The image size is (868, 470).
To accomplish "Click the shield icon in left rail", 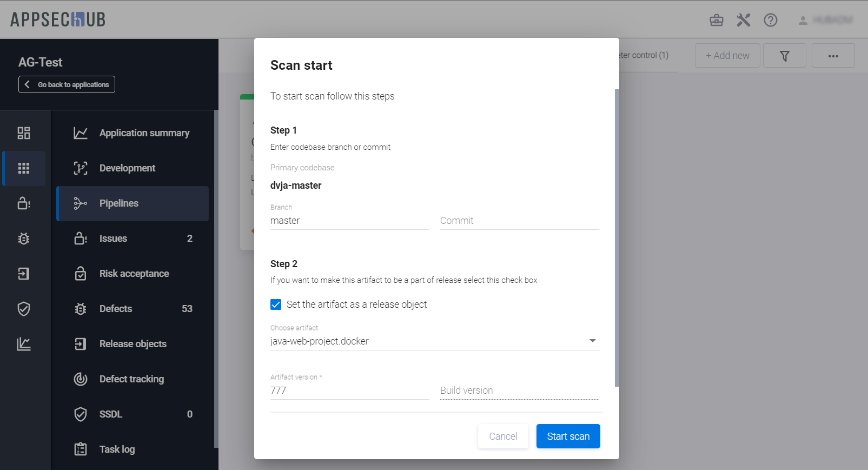I will pos(24,309).
